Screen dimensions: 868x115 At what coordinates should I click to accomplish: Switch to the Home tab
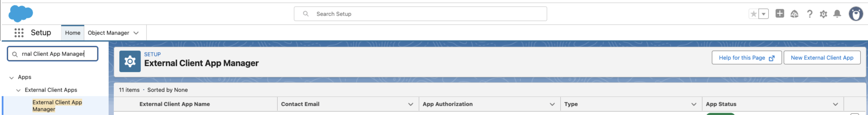(73, 33)
